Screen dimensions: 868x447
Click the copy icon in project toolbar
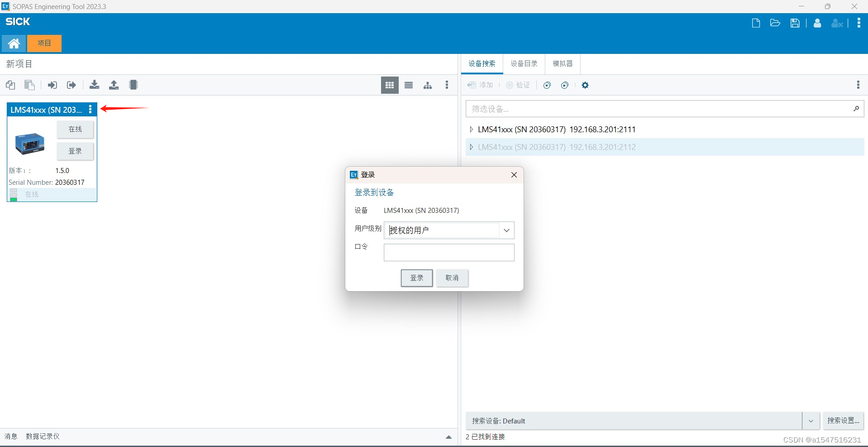click(10, 85)
